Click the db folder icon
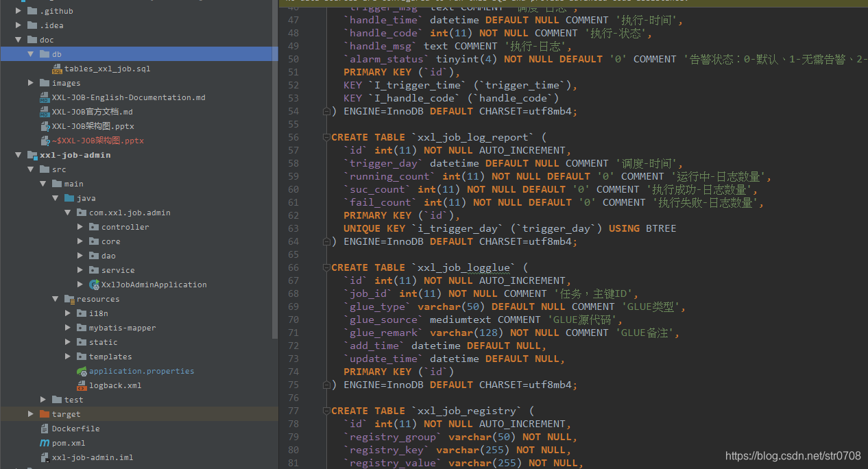868x469 pixels. click(45, 54)
